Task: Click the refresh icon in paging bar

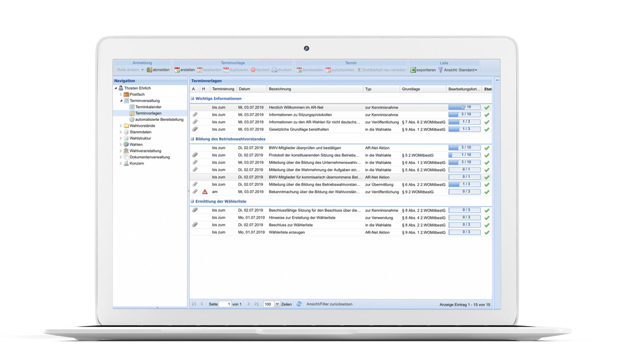Action: [299, 304]
